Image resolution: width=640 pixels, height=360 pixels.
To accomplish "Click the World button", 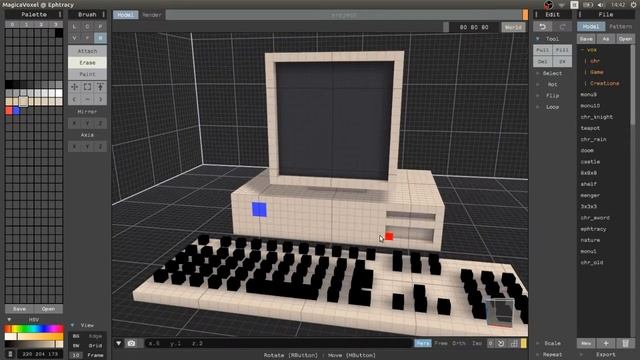I will click(513, 27).
